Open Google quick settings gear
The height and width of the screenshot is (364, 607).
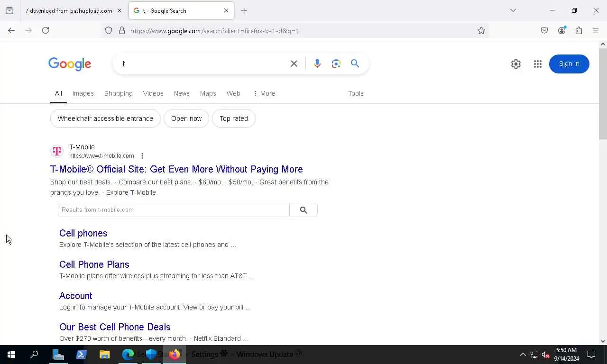(516, 64)
